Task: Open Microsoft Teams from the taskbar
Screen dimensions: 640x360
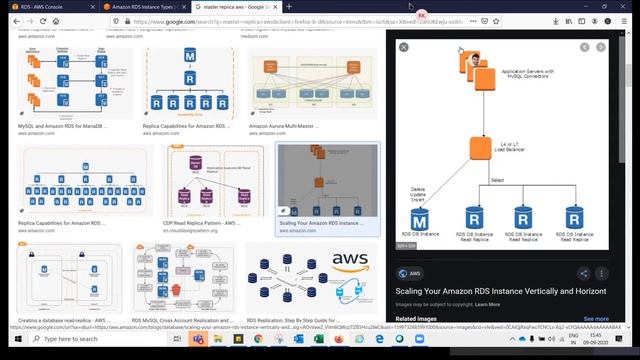Action: coord(198,339)
